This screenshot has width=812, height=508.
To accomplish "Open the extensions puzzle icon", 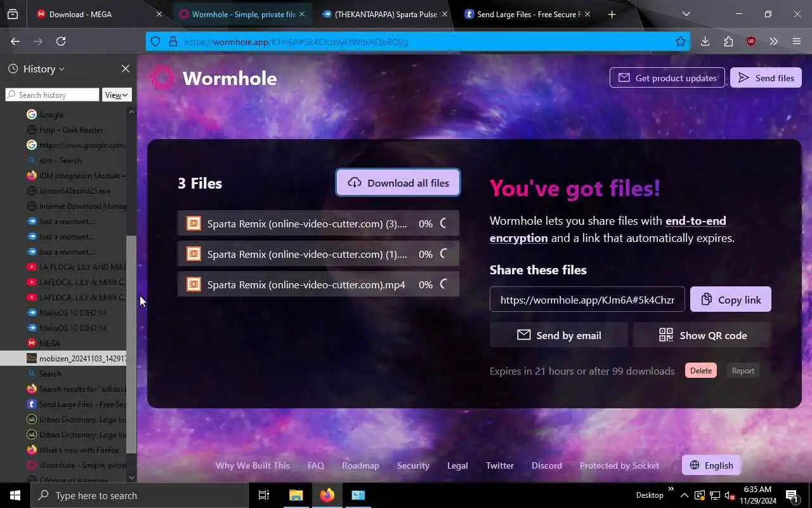I will pos(728,41).
